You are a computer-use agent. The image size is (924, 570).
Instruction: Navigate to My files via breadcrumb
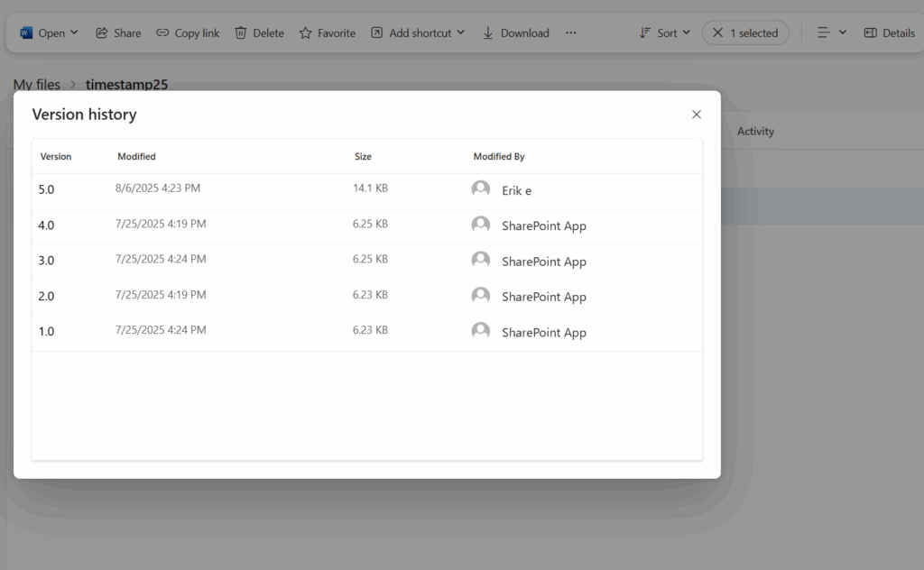[36, 84]
